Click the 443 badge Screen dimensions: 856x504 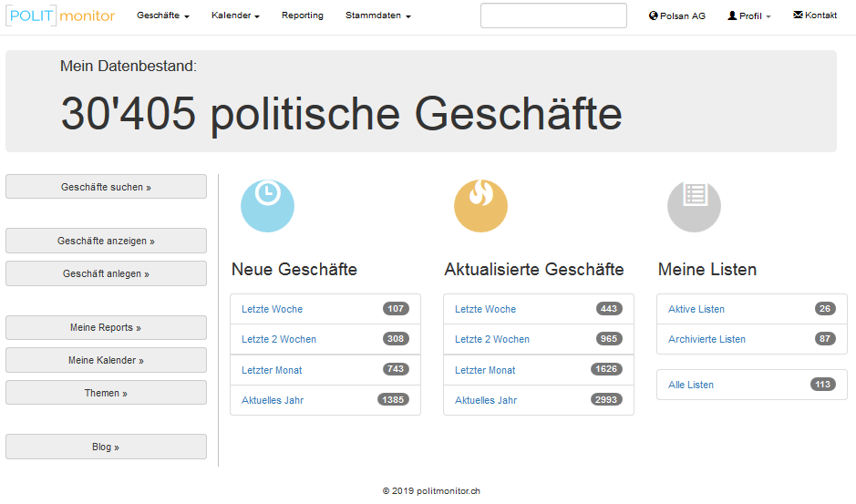point(609,309)
